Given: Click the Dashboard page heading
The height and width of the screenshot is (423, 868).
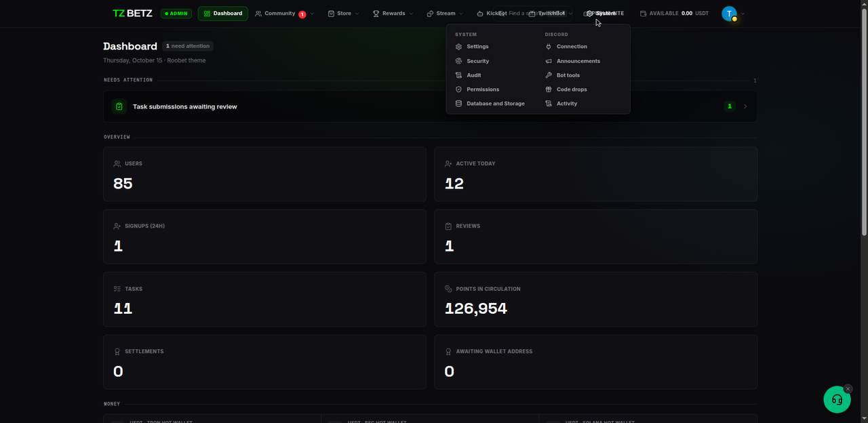Looking at the screenshot, I should pyautogui.click(x=130, y=46).
